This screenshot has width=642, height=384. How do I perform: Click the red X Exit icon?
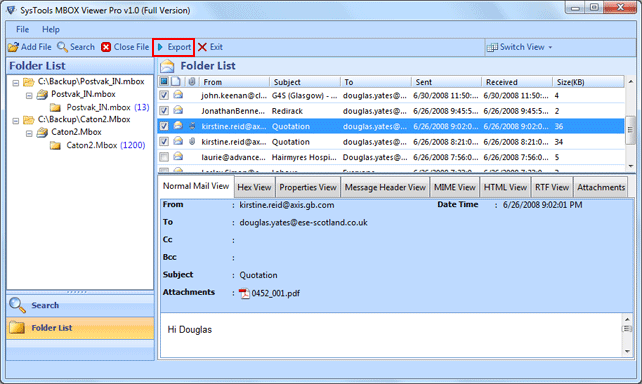[202, 47]
